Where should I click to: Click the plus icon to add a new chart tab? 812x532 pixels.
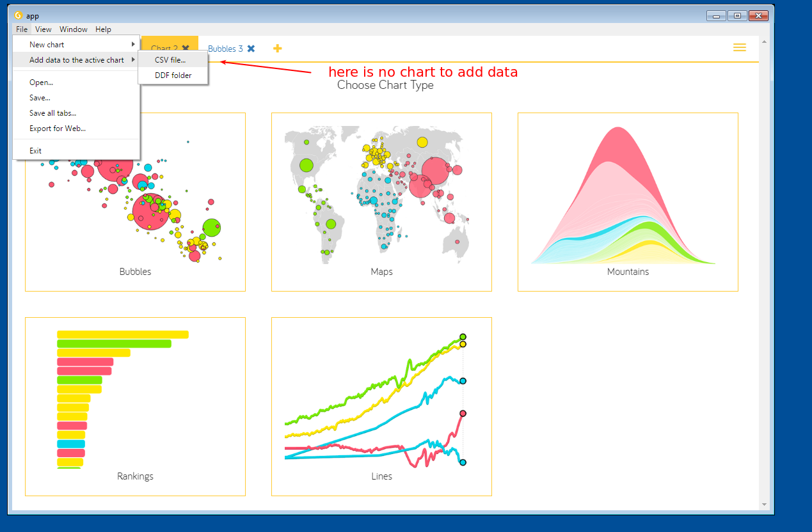coord(277,48)
